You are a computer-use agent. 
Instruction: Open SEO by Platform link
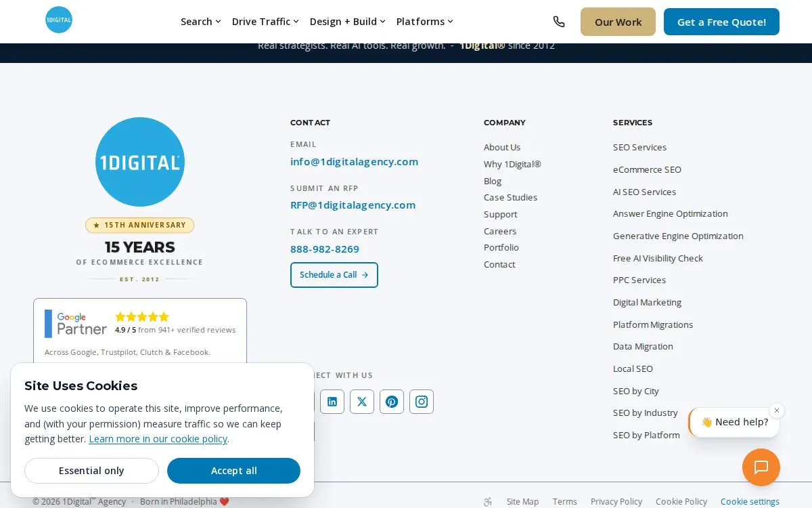pos(647,436)
